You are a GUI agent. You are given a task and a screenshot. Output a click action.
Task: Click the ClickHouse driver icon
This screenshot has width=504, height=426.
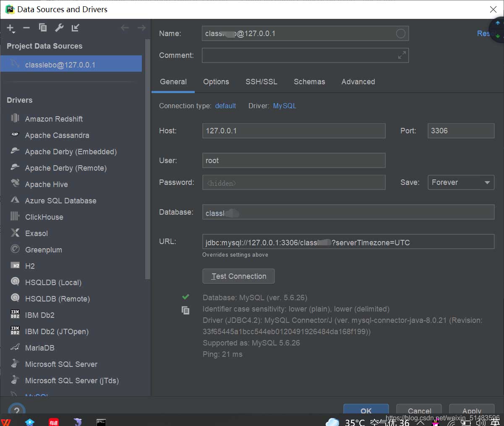click(15, 216)
